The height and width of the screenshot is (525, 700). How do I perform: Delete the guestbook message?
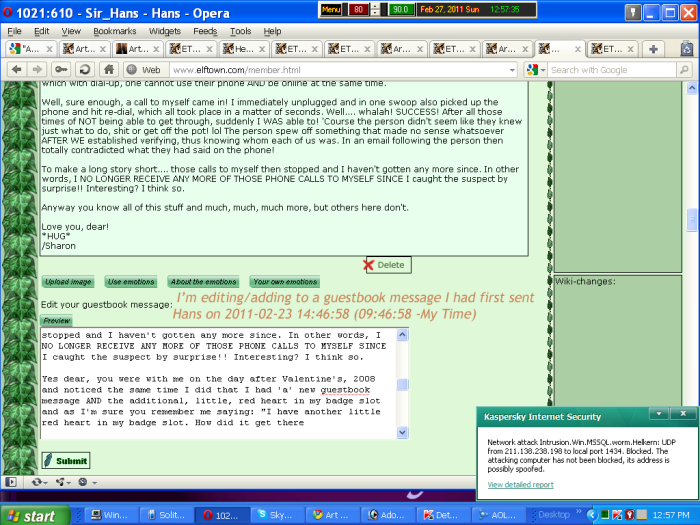coord(388,265)
